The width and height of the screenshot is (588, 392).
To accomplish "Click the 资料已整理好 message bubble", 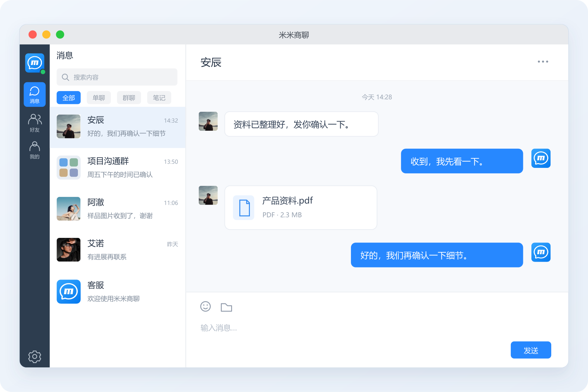I will click(301, 124).
